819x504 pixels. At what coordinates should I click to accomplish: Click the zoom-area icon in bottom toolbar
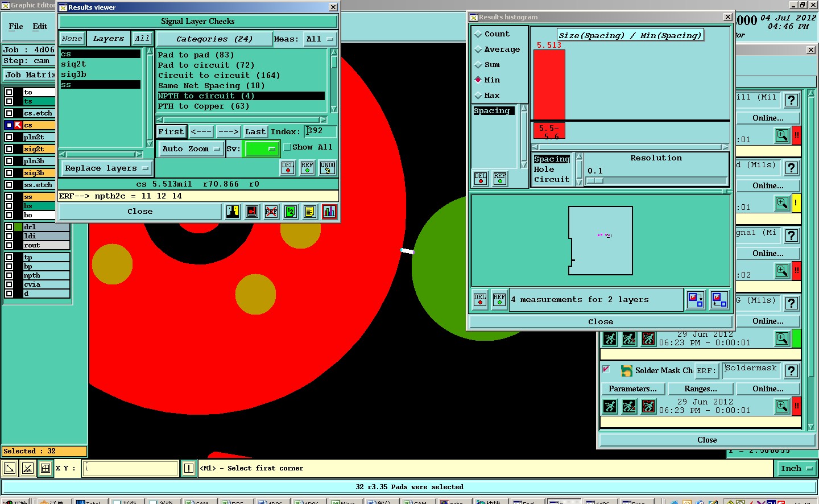tap(10, 469)
